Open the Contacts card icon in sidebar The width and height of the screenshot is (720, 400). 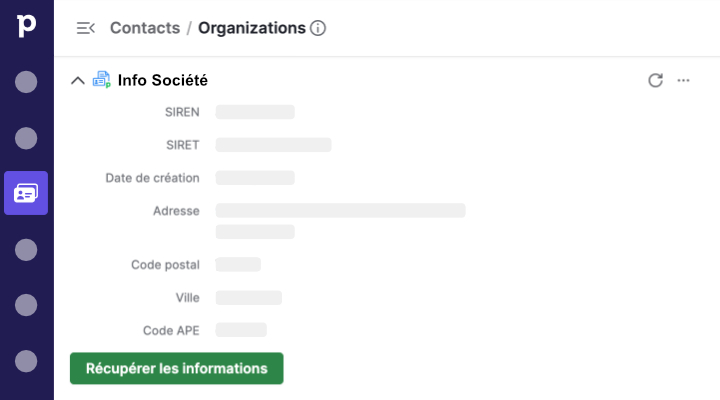(x=26, y=193)
